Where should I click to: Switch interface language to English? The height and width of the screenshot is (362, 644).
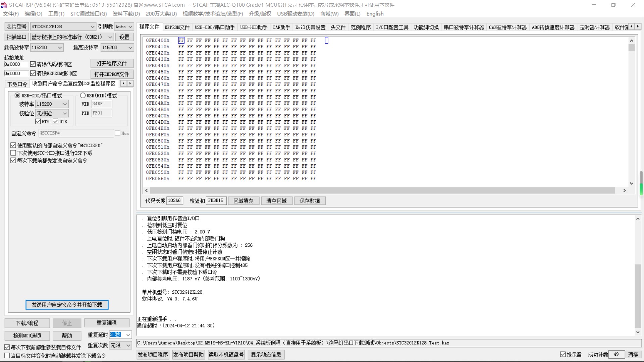coord(375,14)
